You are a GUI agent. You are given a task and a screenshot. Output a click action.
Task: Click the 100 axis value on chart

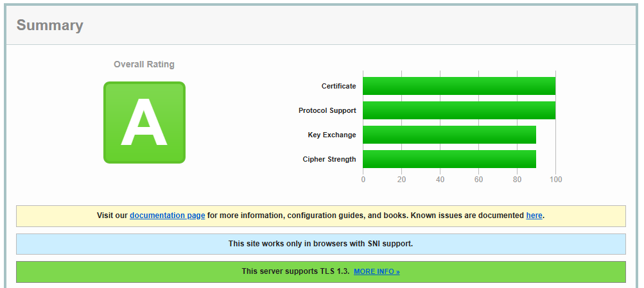coord(555,180)
